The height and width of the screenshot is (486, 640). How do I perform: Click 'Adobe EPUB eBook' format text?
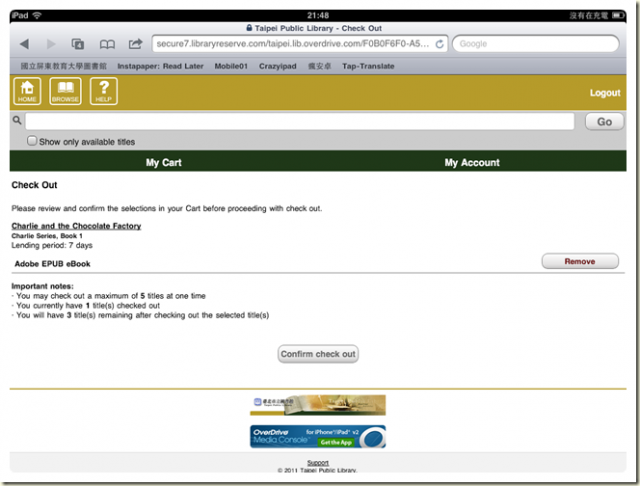tap(52, 264)
